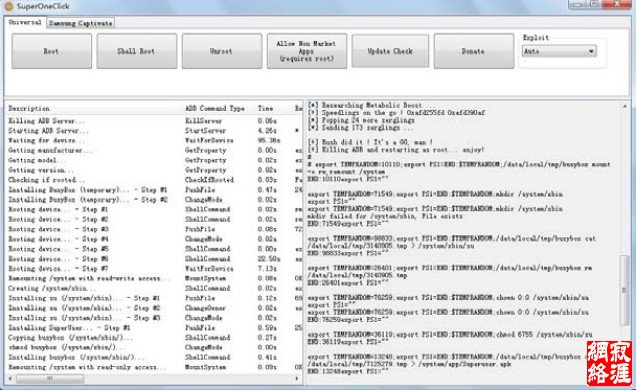This screenshot has height=391, width=637.
Task: Select Rooting device Step #7 row
Action: (x=154, y=269)
